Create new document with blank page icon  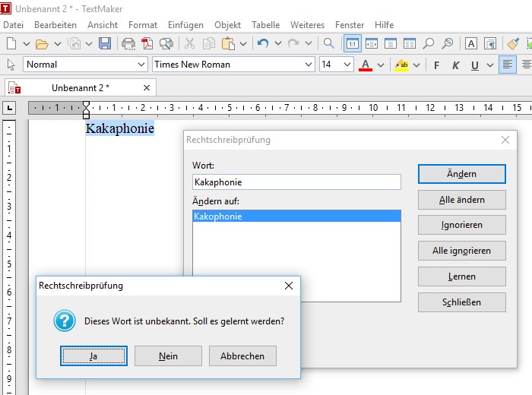click(11, 43)
